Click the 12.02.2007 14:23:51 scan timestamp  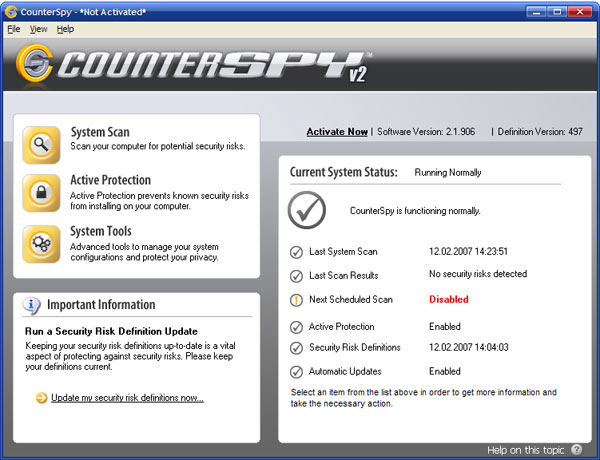click(468, 252)
